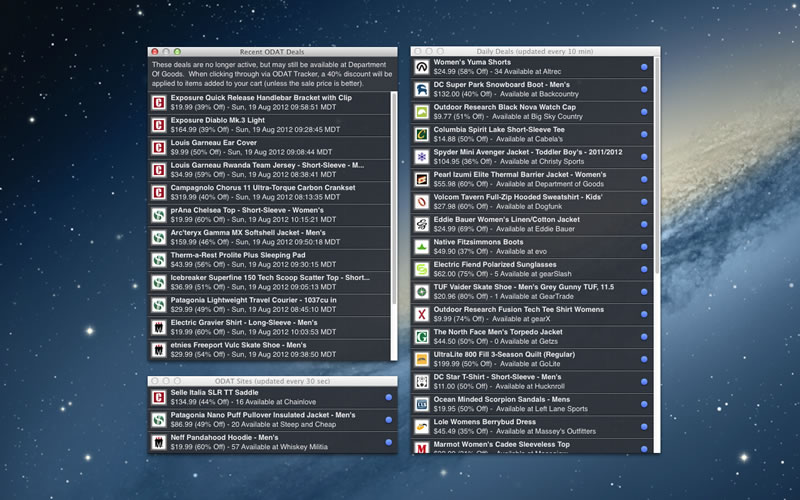This screenshot has height=500, width=800.
Task: Click the Whiskey Militia icon beside Neff Pandahood Hoodie
Action: click(x=159, y=442)
